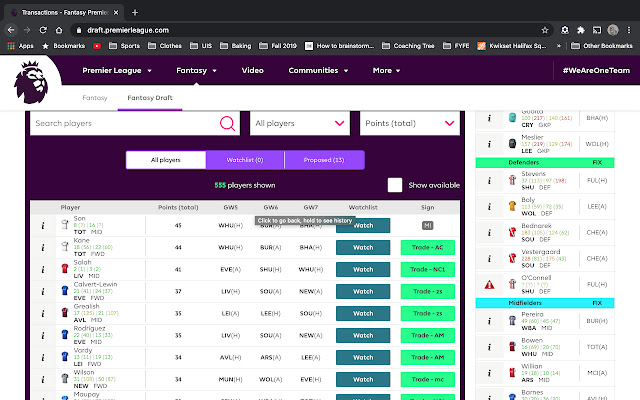This screenshot has height=400, width=640.
Task: Switch to Proposed (13) filter
Action: (324, 160)
